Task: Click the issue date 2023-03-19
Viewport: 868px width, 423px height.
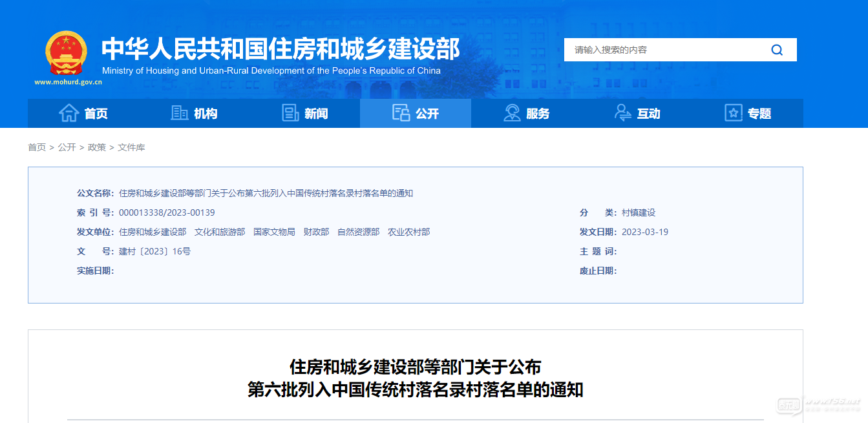Action: click(x=645, y=232)
